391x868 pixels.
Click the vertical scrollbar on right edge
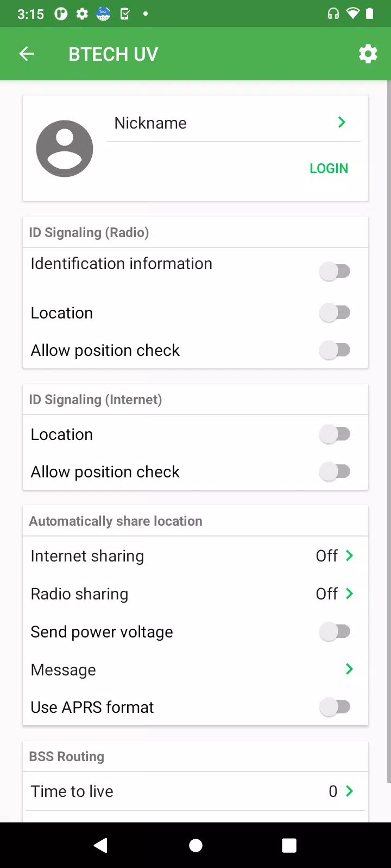pyautogui.click(x=388, y=431)
